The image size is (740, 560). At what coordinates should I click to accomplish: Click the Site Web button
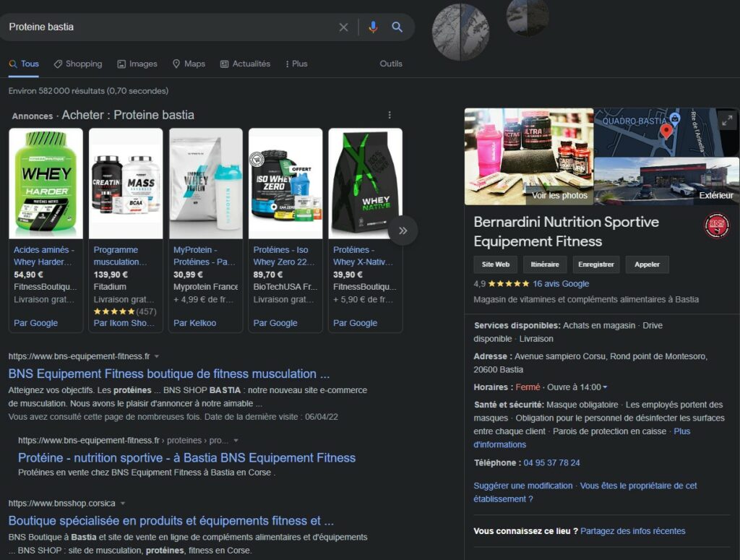pos(496,264)
